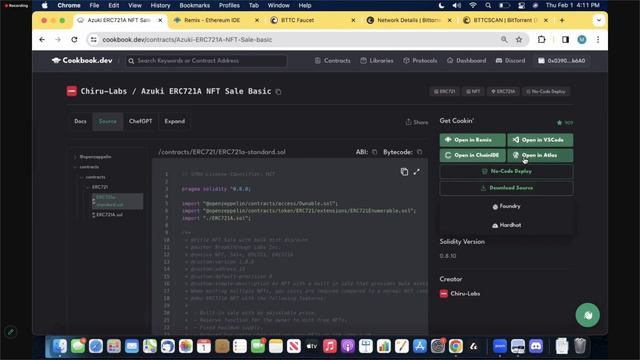Open Trash in the Dock

click(580, 346)
